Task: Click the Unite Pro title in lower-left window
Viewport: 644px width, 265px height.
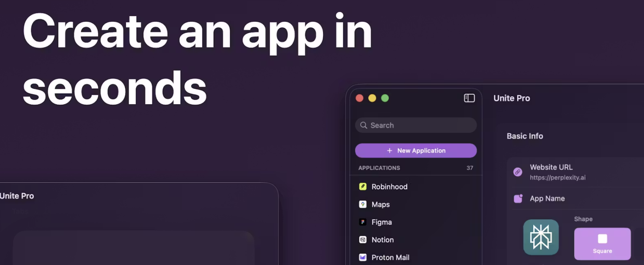Action: (x=17, y=196)
